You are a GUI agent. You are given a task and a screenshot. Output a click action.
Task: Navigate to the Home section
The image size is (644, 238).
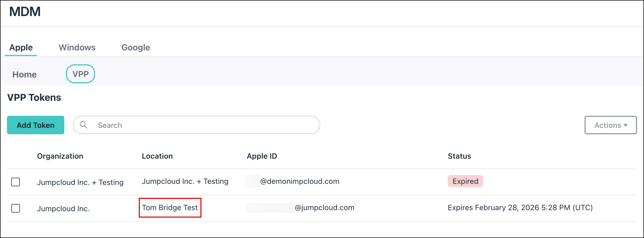[x=24, y=75]
